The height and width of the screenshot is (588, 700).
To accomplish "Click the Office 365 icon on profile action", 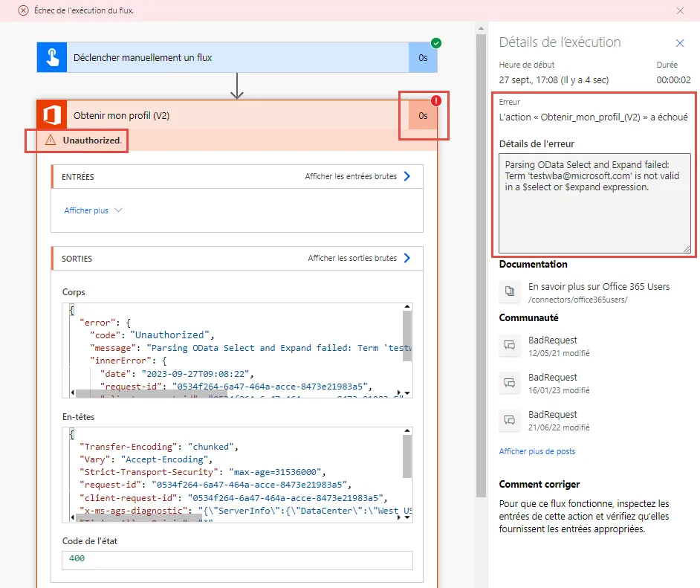I will click(x=52, y=115).
